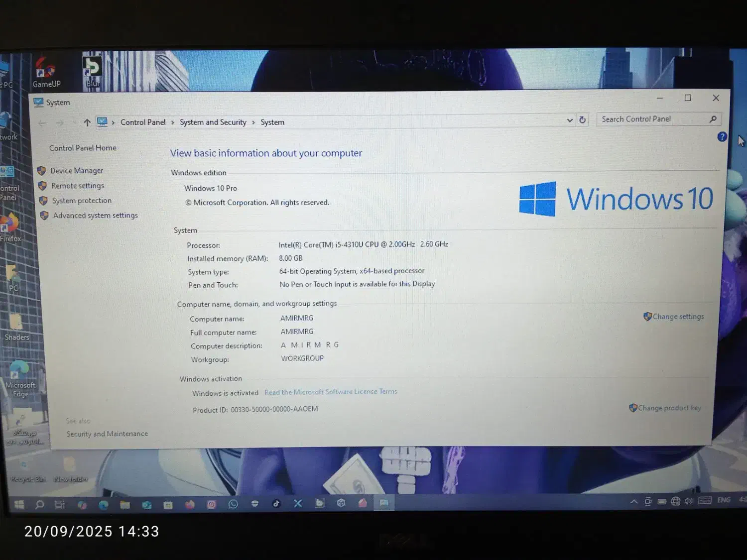This screenshot has height=560, width=747.
Task: Open taskbar search icon
Action: click(39, 505)
